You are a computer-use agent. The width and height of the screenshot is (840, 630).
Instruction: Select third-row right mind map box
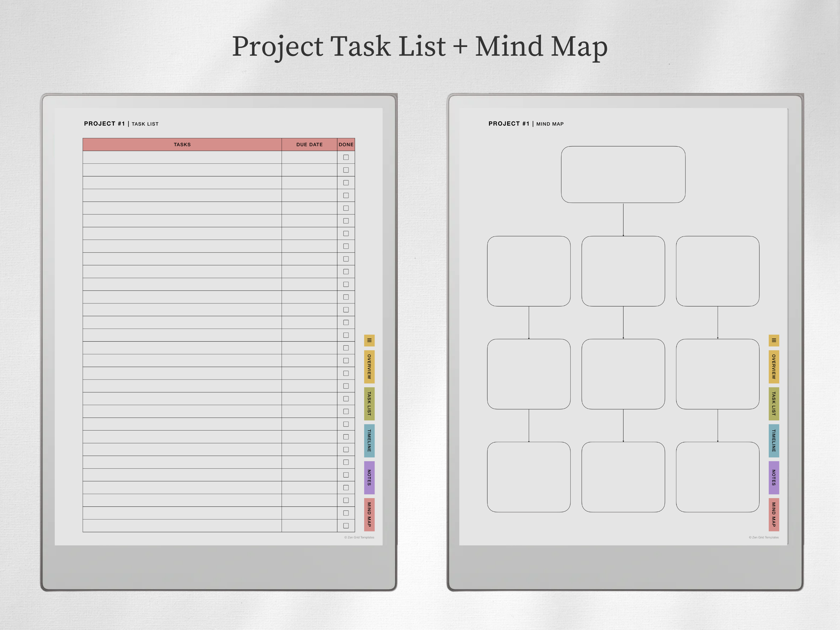718,374
